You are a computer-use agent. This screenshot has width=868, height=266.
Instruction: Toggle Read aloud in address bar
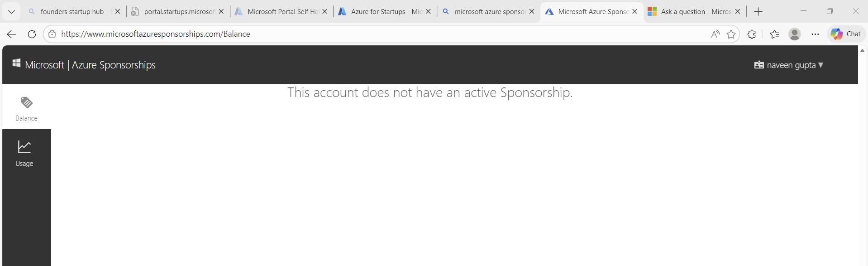[x=715, y=34]
